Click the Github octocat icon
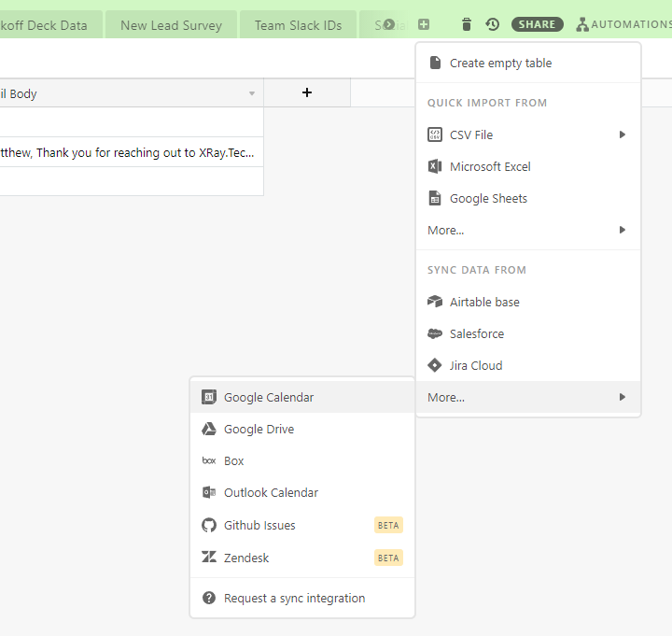Screen dimensions: 672x636 (209, 525)
